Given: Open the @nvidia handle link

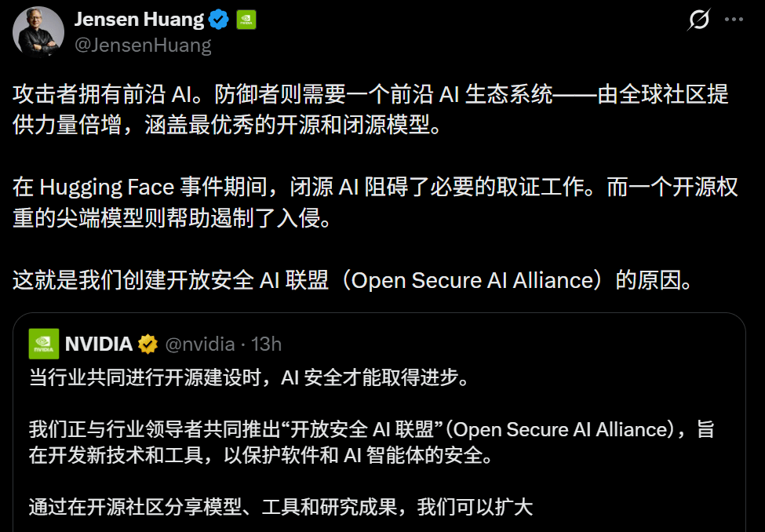Looking at the screenshot, I should (x=200, y=344).
